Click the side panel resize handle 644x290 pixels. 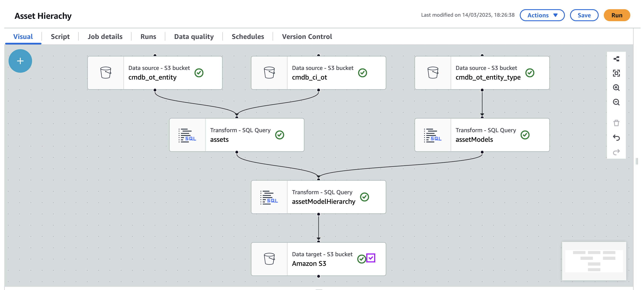[x=637, y=161]
